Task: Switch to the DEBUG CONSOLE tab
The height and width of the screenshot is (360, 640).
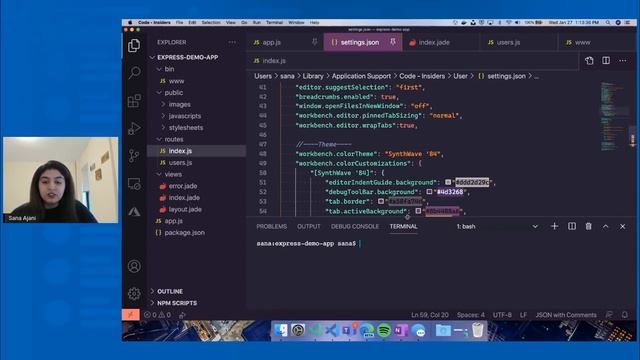Action: pos(355,227)
